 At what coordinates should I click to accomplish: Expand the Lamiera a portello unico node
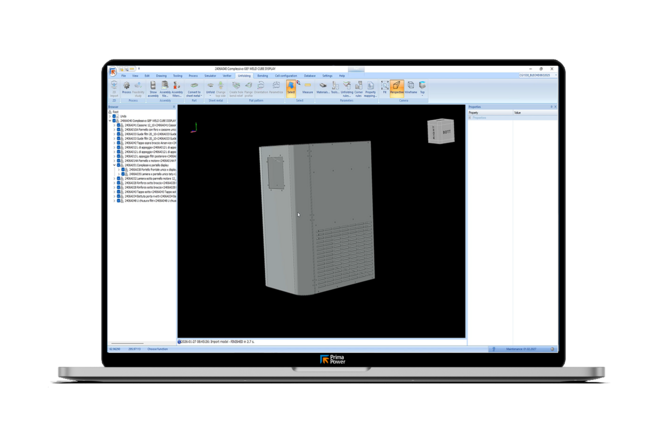point(119,174)
